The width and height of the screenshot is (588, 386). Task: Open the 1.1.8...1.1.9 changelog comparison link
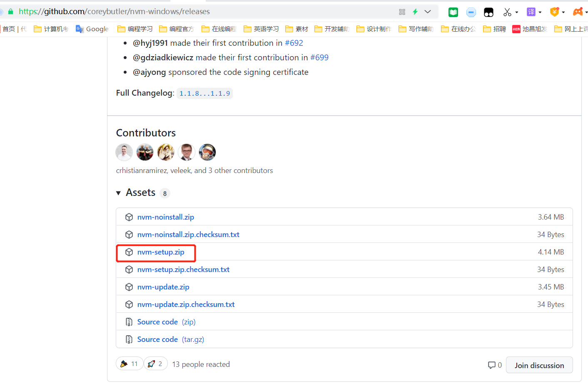(x=204, y=94)
